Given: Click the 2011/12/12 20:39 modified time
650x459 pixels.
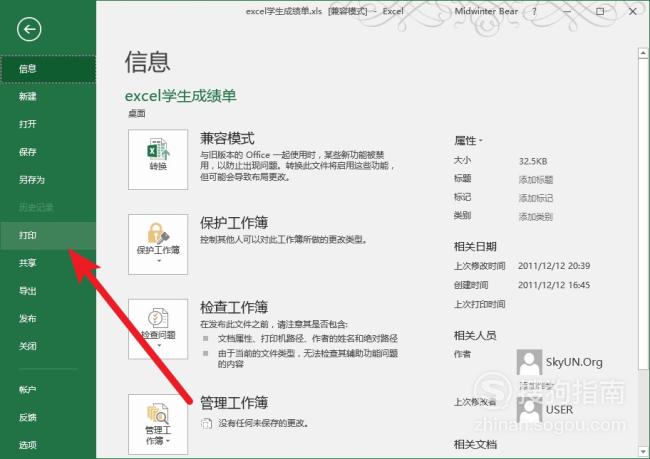Looking at the screenshot, I should click(554, 266).
